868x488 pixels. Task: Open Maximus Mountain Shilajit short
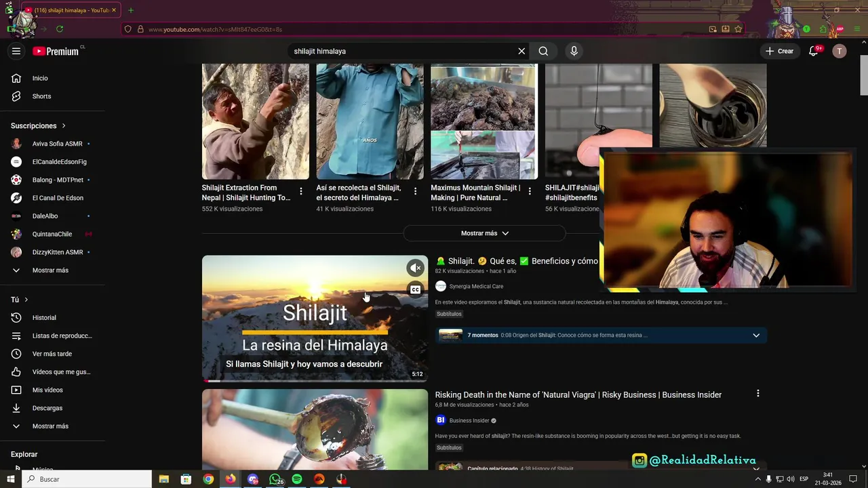(x=484, y=122)
